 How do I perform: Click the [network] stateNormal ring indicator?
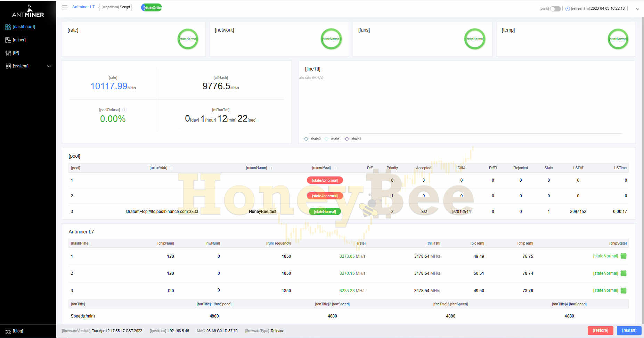tap(331, 39)
